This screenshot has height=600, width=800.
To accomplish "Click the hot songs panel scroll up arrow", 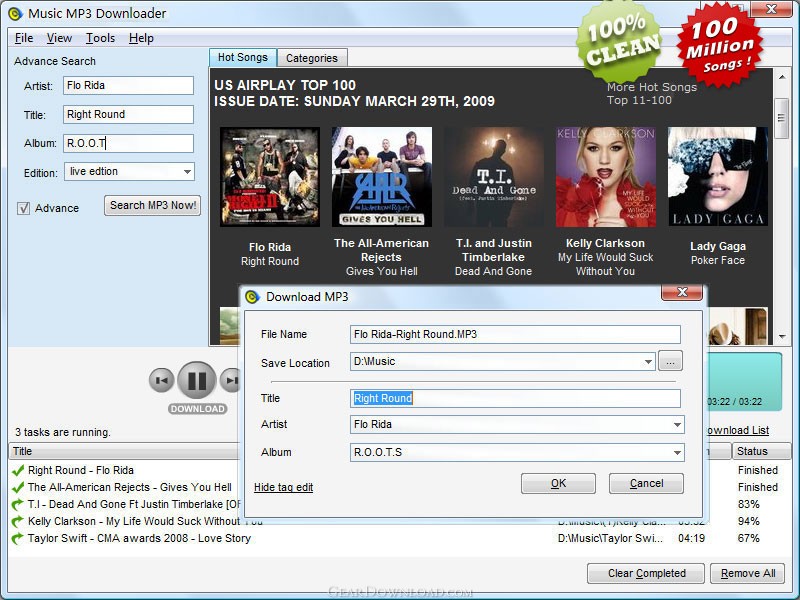I will tap(782, 77).
